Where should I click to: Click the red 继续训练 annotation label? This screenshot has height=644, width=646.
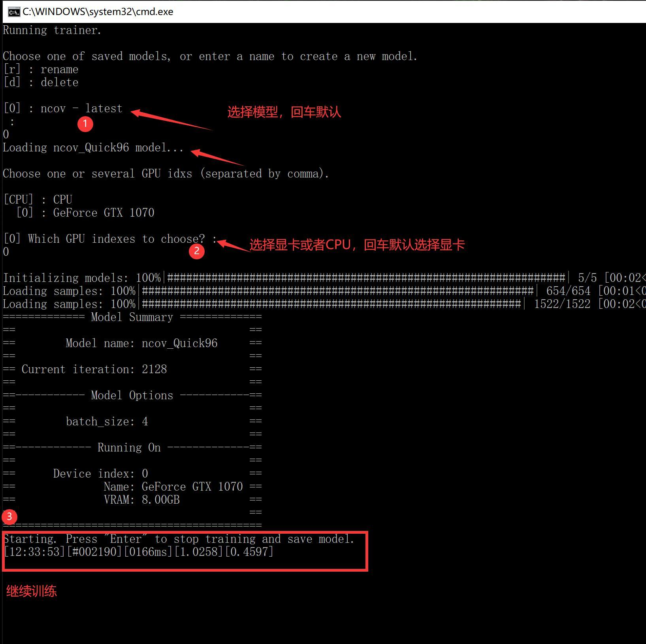(x=32, y=591)
